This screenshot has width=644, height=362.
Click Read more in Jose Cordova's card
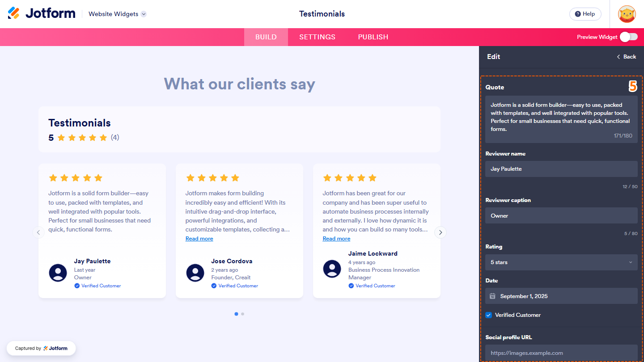tap(199, 239)
